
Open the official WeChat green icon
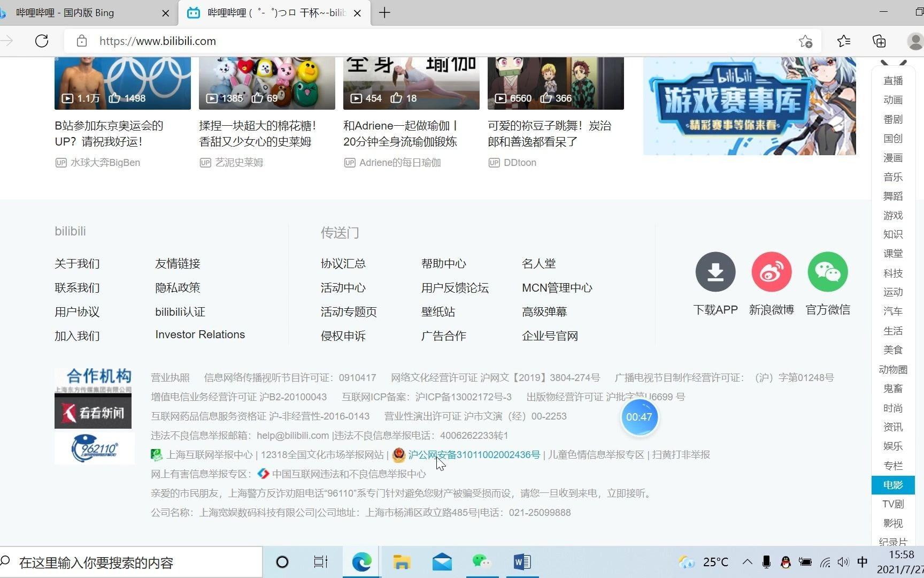[x=828, y=272]
